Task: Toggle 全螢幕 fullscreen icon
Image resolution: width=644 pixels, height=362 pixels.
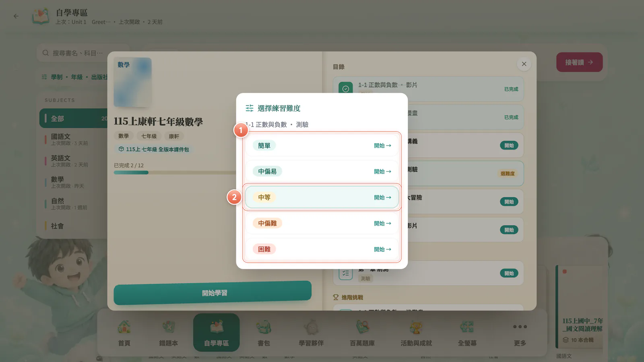Action: [x=467, y=333]
